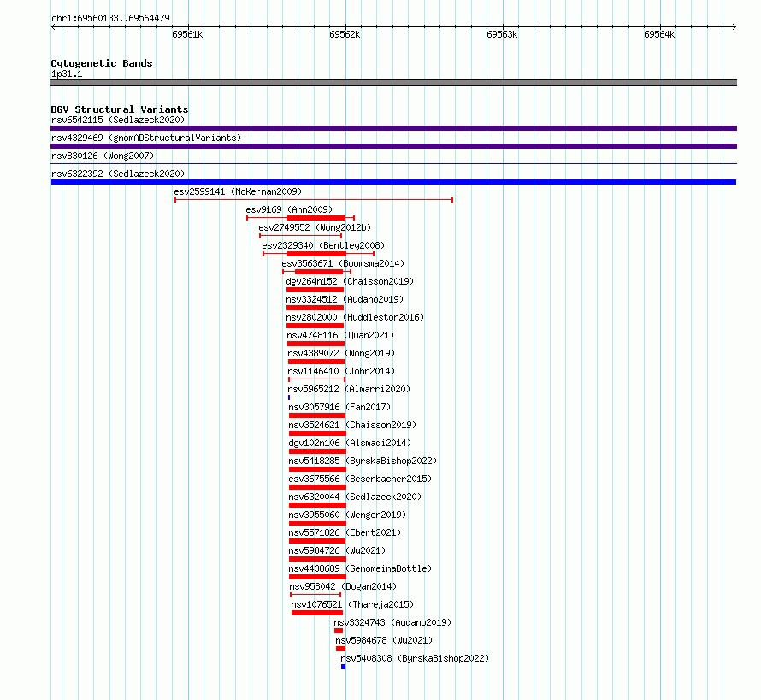
Task: Click nsv4748116 (Quan2021) label
Action: pos(340,335)
